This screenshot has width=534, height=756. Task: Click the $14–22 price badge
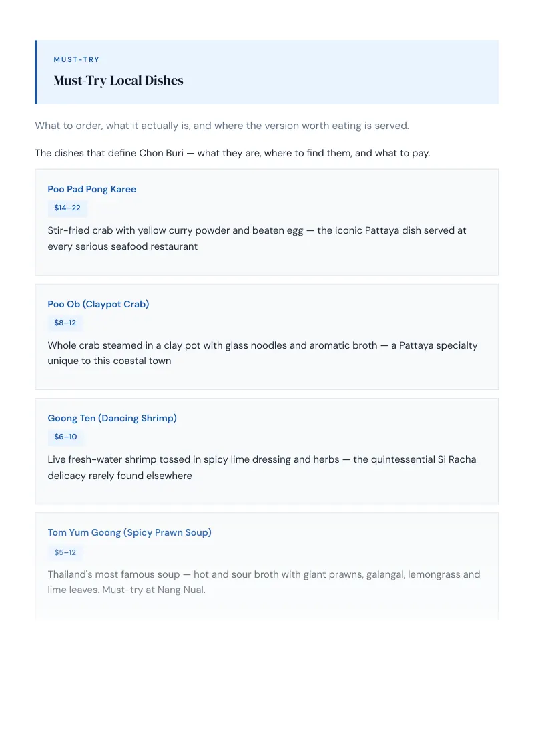(67, 208)
